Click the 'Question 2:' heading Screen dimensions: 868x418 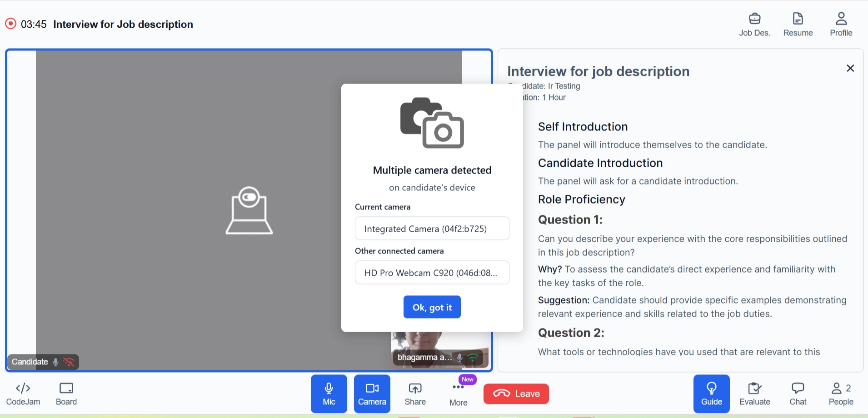click(x=571, y=333)
